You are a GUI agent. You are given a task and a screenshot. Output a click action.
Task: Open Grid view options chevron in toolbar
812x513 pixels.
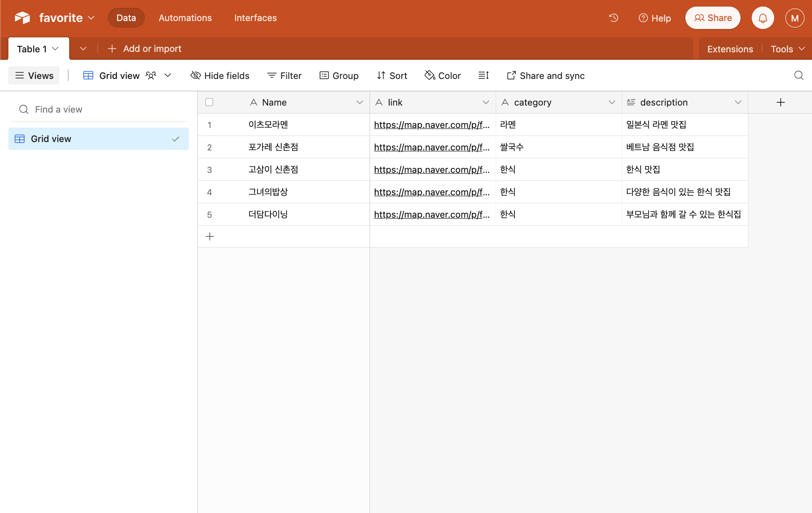[x=168, y=75]
